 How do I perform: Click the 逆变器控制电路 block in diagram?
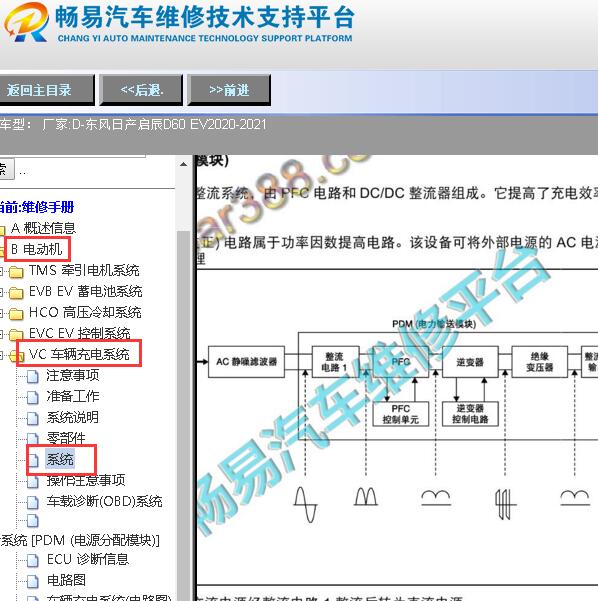pos(470,414)
